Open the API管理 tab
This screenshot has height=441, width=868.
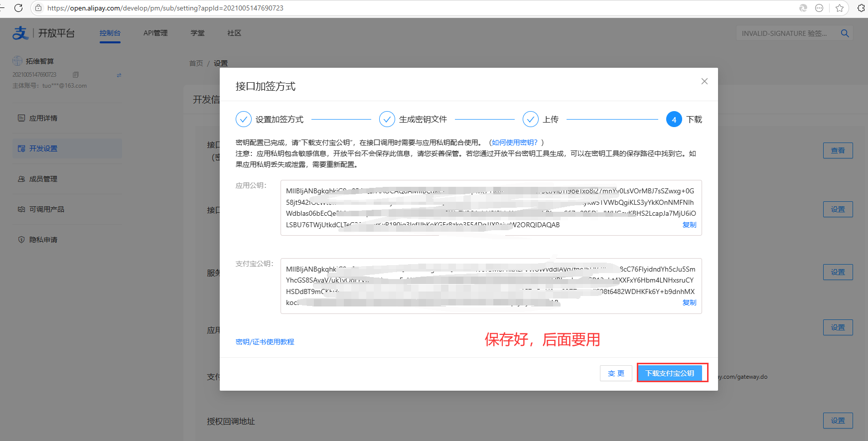155,33
